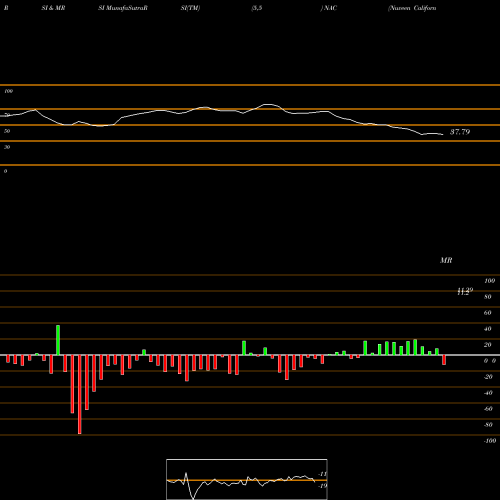Click the 'SI MunafaSutraR' header text
This screenshot has height=500, width=500.
[x=123, y=8]
